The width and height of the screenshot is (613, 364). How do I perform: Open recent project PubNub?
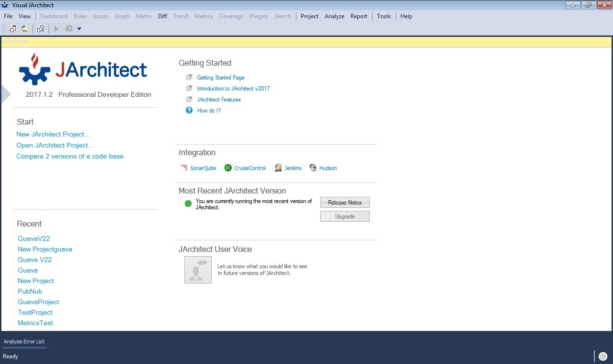point(30,291)
